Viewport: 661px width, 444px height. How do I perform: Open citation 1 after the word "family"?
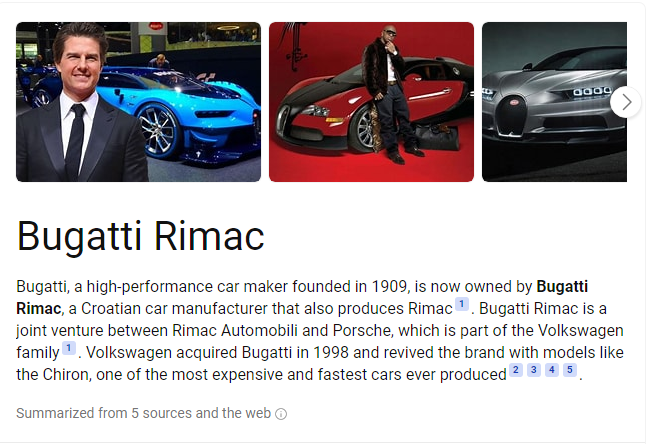tap(69, 348)
